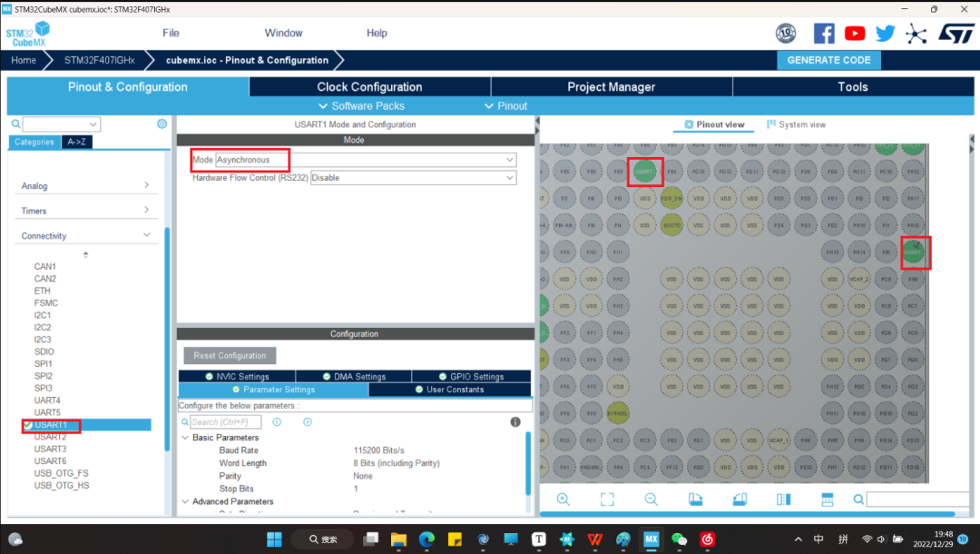The height and width of the screenshot is (554, 980).
Task: Rotate the chip view counterclockwise
Action: click(x=739, y=500)
